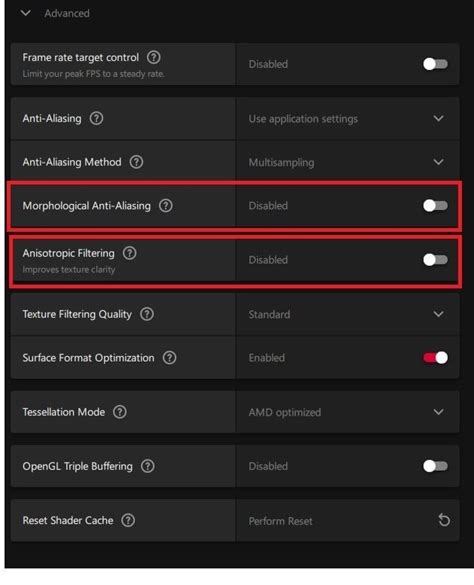474x585 pixels.
Task: Expand Anti-Aliasing Method Multisampling dropdown
Action: click(x=347, y=162)
